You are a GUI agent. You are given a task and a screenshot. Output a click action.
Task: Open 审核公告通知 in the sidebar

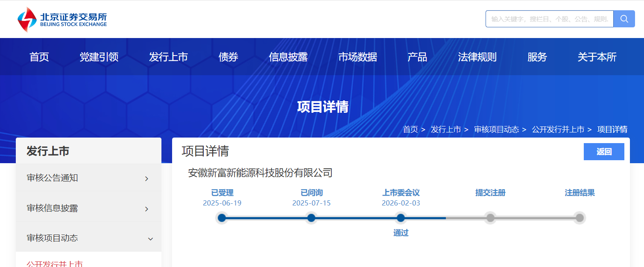[x=53, y=178]
